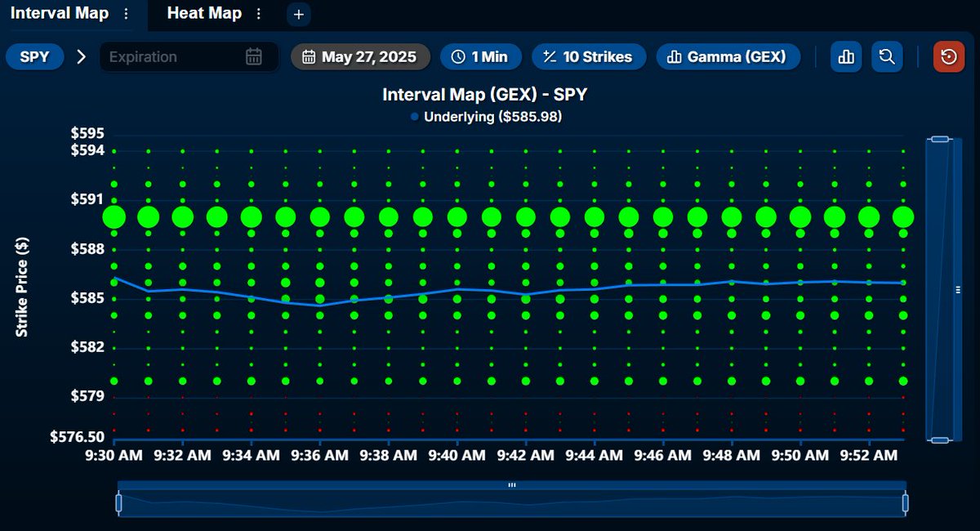Click the 9:52 AM time label
The width and height of the screenshot is (980, 531).
click(x=869, y=454)
